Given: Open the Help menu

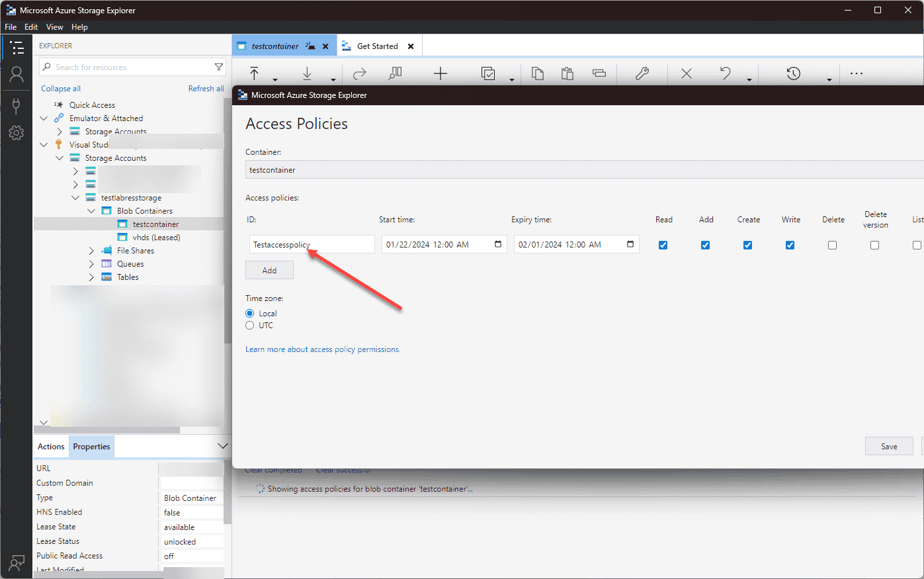Looking at the screenshot, I should coord(79,27).
